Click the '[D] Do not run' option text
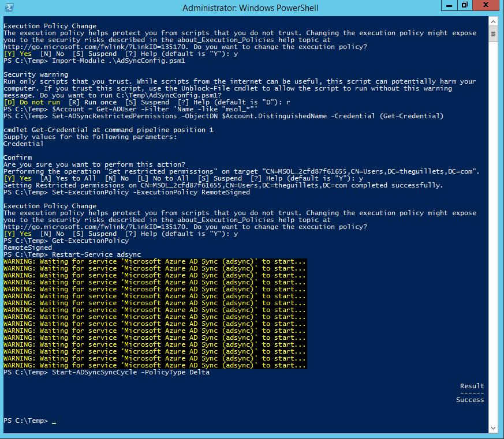This screenshot has height=439, width=504. (32, 102)
